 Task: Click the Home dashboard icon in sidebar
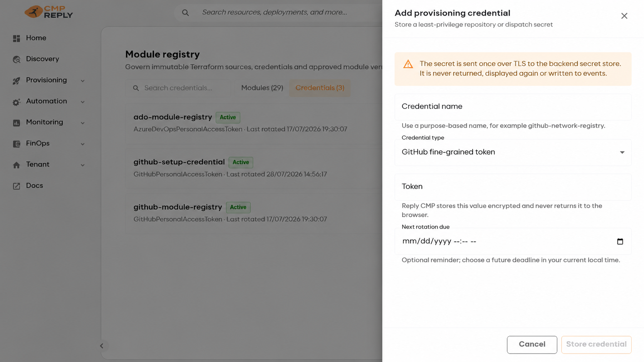(x=16, y=38)
